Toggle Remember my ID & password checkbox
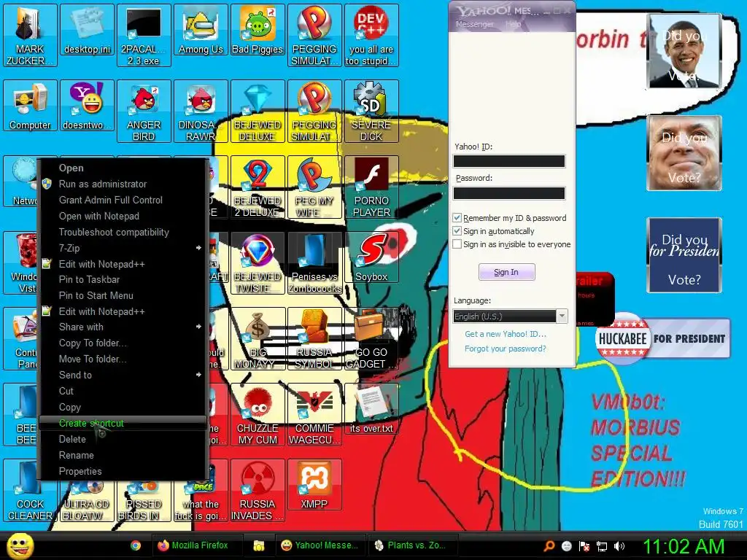Image resolution: width=747 pixels, height=560 pixels. tap(457, 217)
